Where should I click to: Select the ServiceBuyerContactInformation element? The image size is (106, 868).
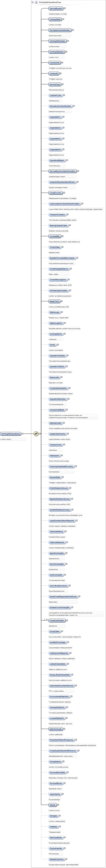[62, 171]
